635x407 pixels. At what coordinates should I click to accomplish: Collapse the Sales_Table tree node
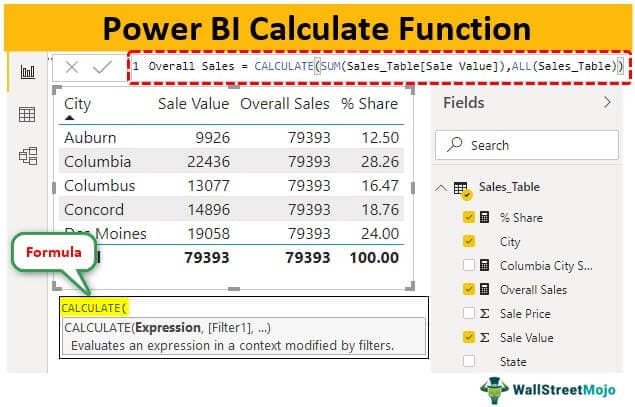pos(442,188)
